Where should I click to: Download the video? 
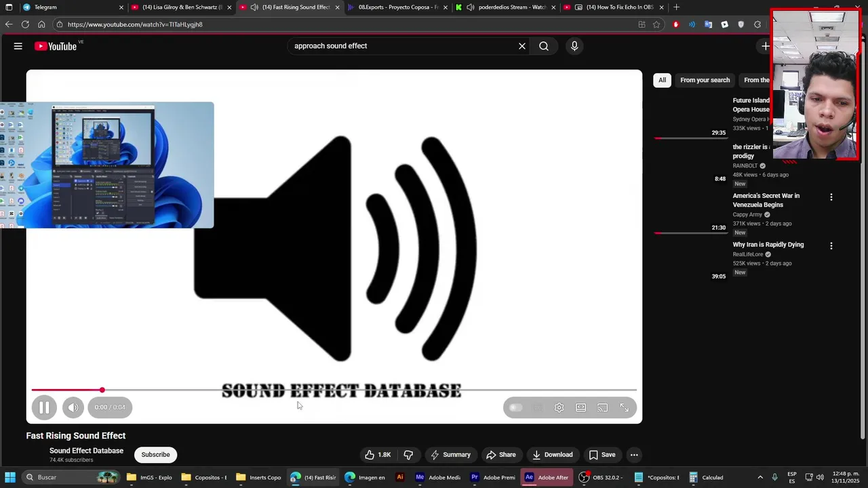coord(553,455)
